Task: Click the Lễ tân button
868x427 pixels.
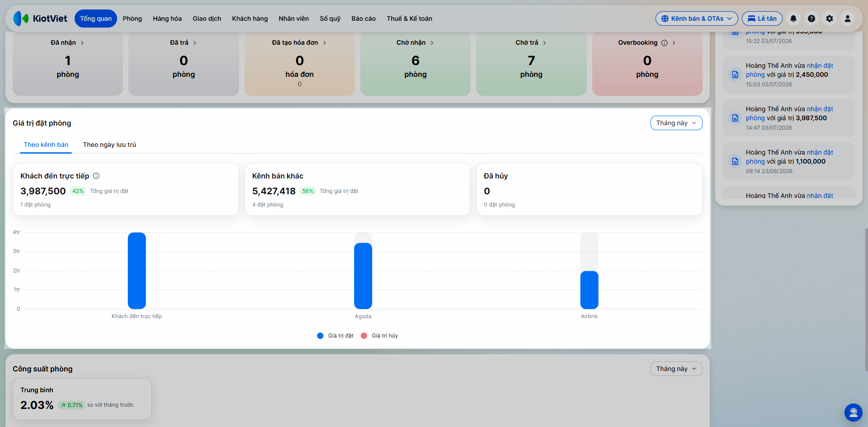Action: click(762, 19)
